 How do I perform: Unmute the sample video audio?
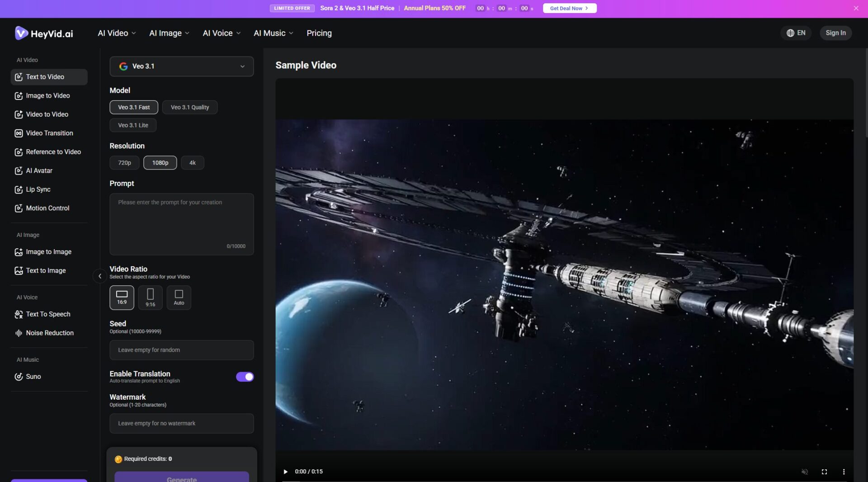[805, 472]
